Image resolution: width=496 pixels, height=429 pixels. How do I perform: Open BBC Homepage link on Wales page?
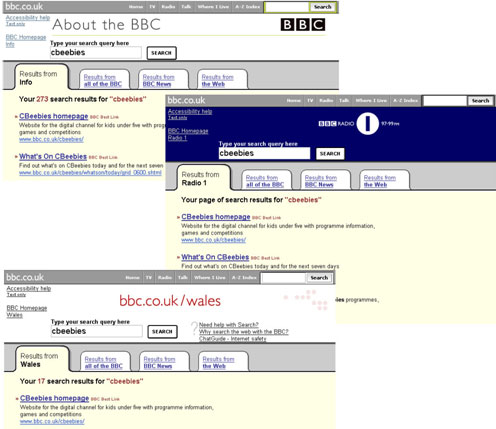[x=27, y=308]
